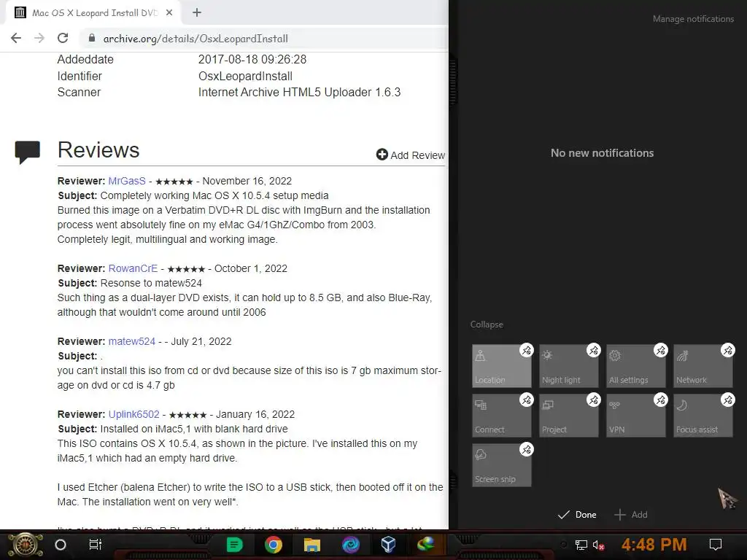Close the Mac OS X Leopard tab
This screenshot has width=747, height=560.
click(x=169, y=13)
